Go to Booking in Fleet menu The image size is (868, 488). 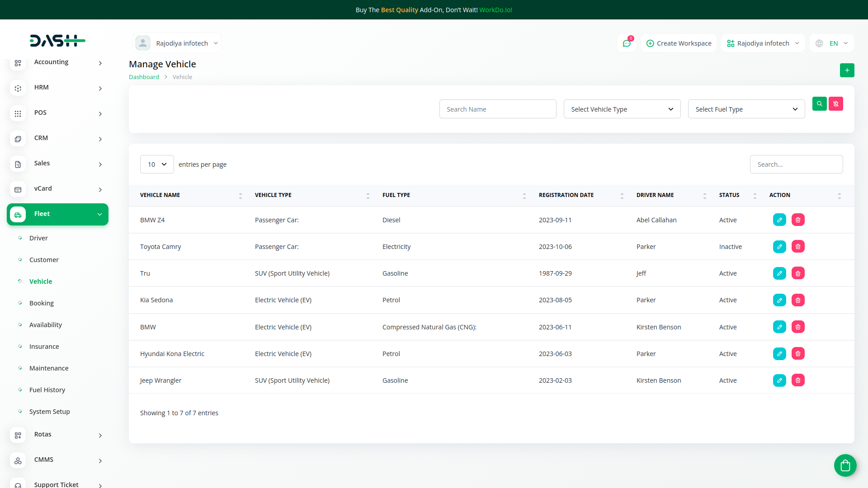pyautogui.click(x=42, y=303)
